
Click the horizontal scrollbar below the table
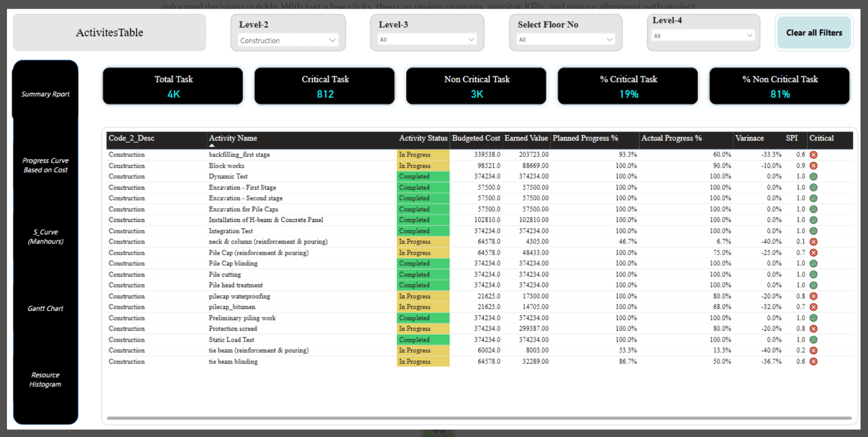point(479,418)
